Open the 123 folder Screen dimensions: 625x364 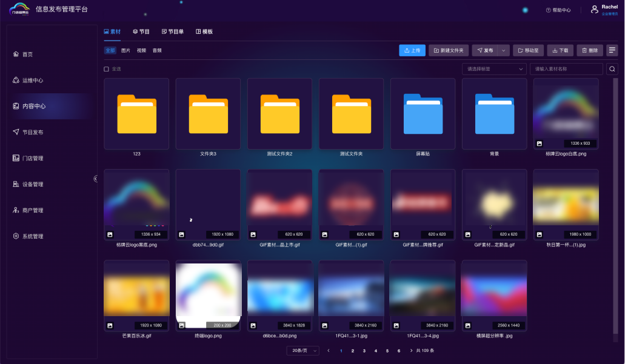[137, 114]
